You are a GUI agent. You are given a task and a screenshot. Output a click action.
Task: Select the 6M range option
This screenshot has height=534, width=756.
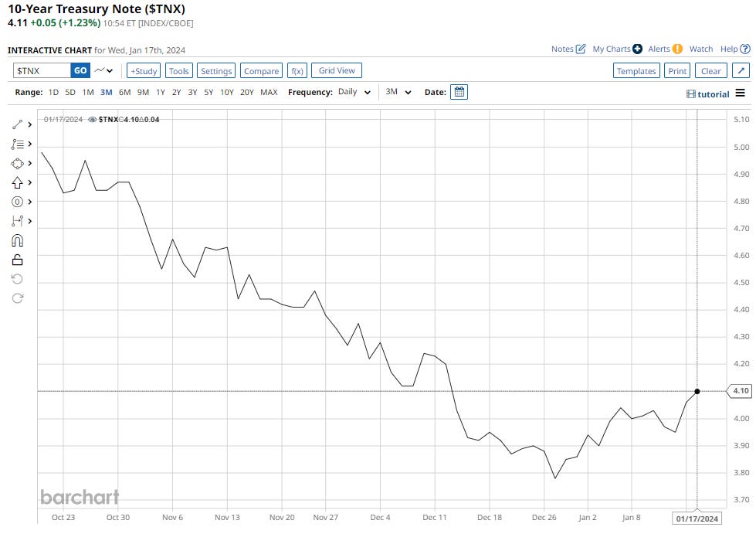[124, 92]
